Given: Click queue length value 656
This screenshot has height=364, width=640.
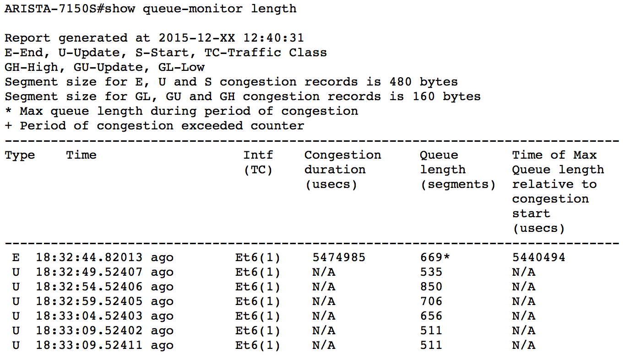Looking at the screenshot, I should click(x=431, y=316).
